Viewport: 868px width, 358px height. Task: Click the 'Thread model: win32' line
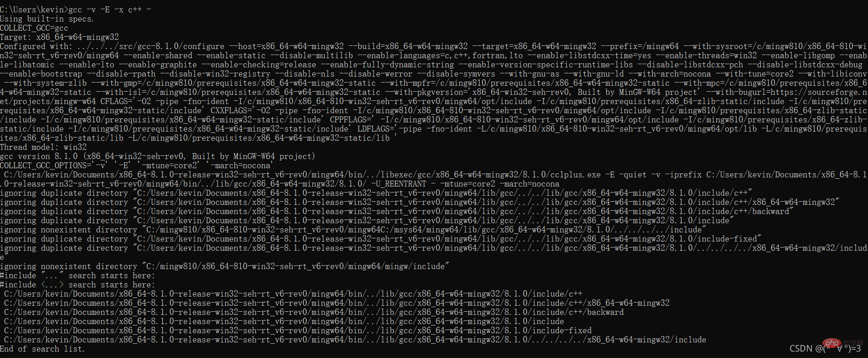(x=43, y=147)
